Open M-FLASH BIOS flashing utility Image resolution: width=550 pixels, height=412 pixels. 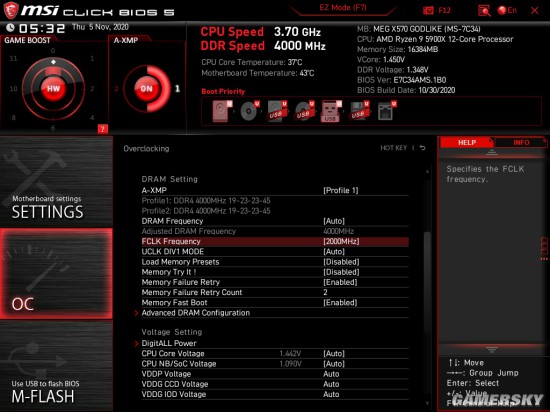coord(56,366)
